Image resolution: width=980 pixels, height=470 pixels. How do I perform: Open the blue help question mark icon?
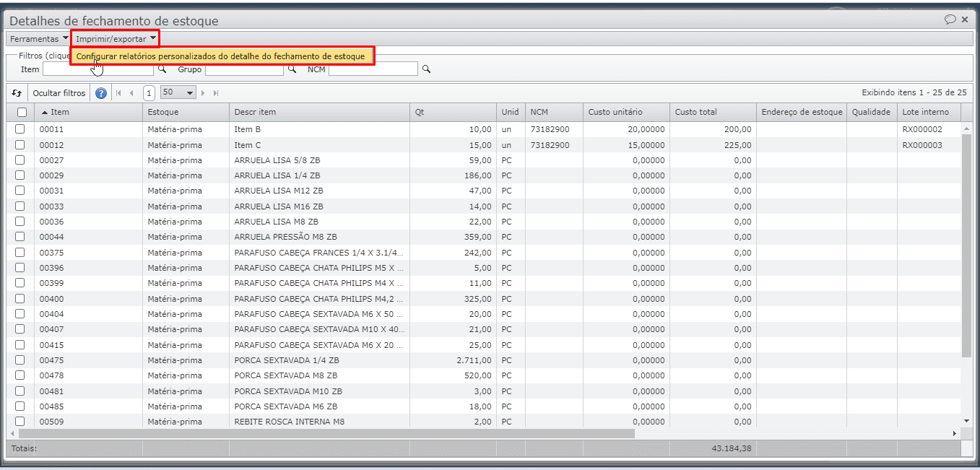click(x=101, y=93)
